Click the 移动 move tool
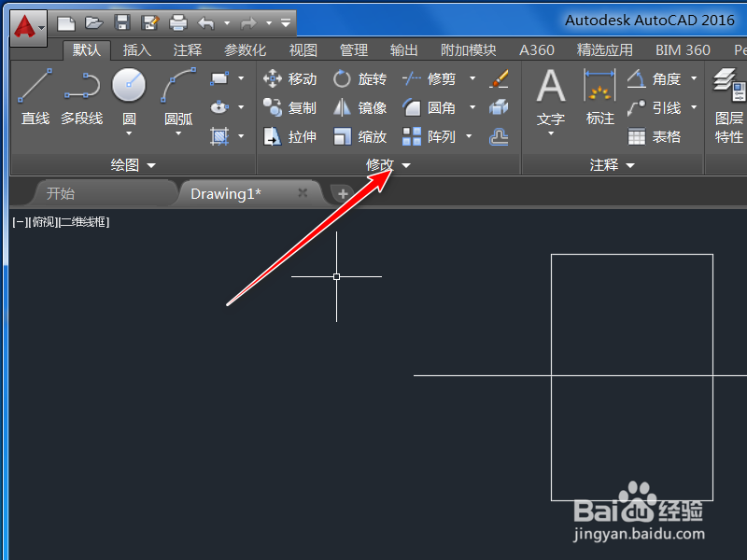The width and height of the screenshot is (747, 560). click(290, 78)
